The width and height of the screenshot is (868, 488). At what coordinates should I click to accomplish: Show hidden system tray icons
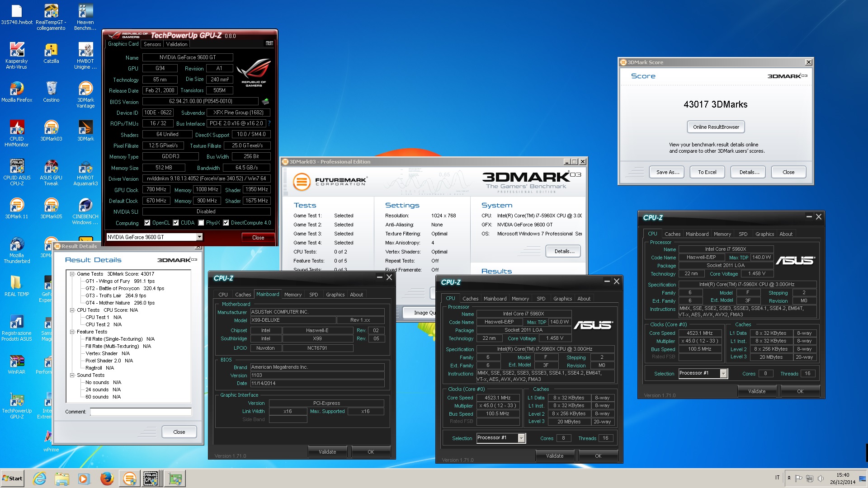pos(789,478)
